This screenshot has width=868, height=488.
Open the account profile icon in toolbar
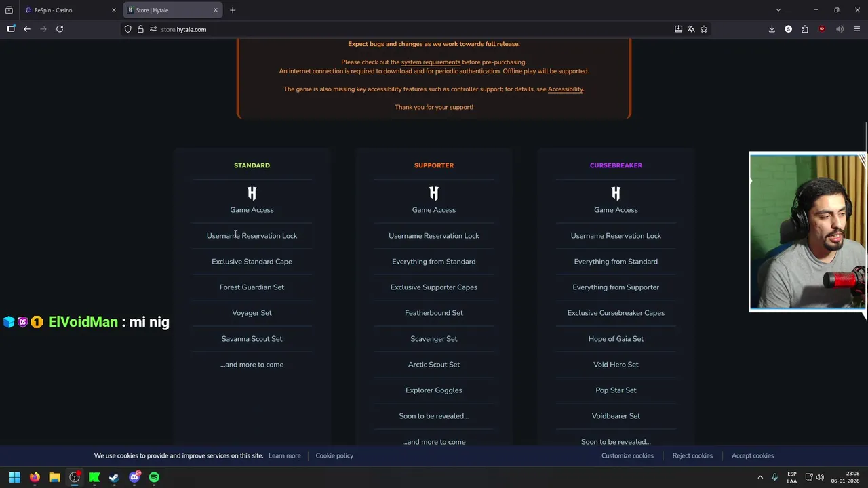tap(788, 29)
